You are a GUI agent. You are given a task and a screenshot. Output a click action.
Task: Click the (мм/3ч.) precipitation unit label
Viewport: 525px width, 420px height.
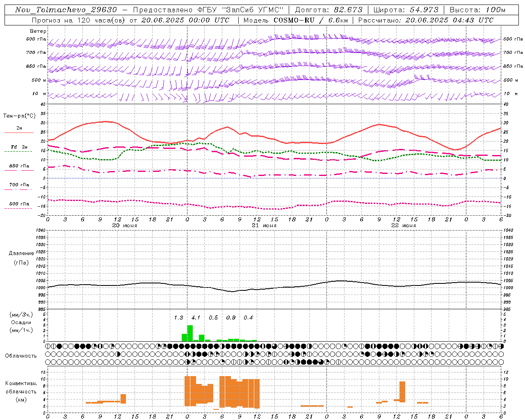[x=21, y=315]
